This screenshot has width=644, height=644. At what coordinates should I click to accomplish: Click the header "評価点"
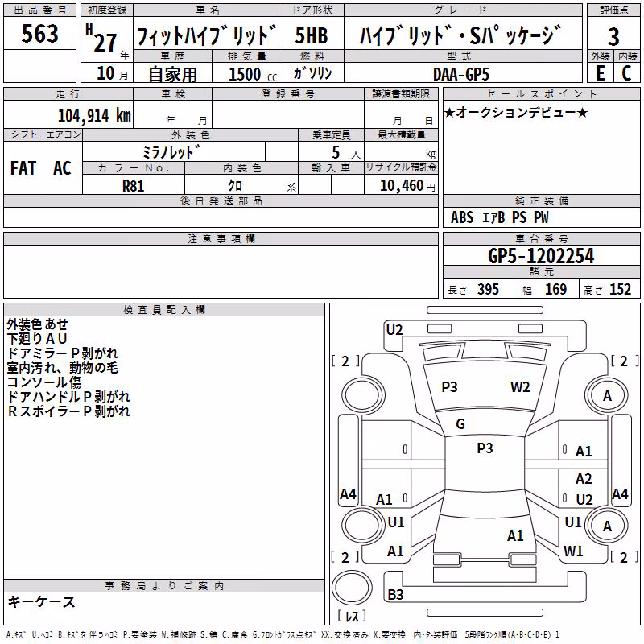[614, 10]
